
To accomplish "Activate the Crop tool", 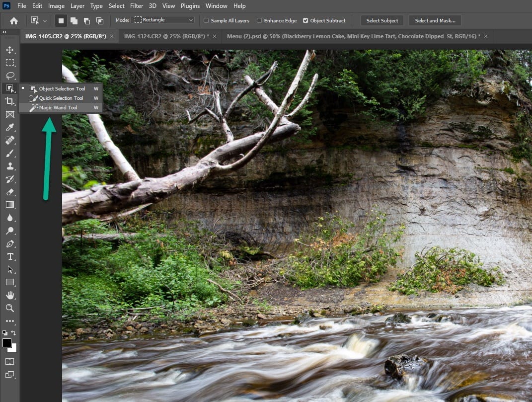I will (x=10, y=101).
